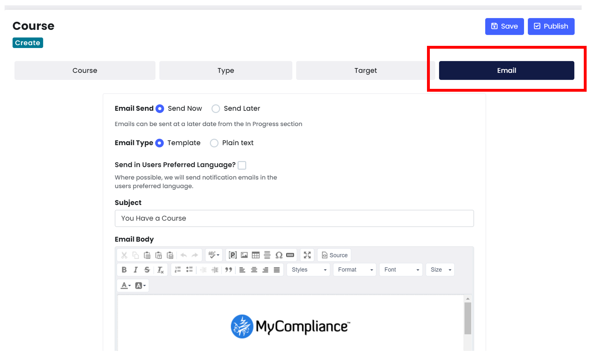Open the spell check dropdown
This screenshot has width=598, height=364.
pos(214,255)
